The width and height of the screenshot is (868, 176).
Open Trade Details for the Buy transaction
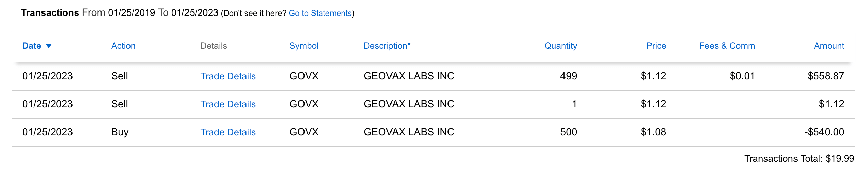228,132
